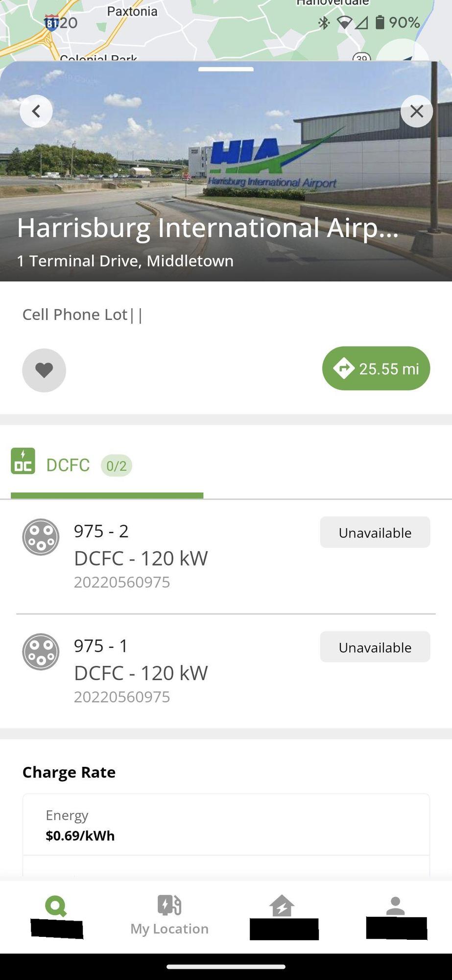Close the station details sheet

point(416,111)
